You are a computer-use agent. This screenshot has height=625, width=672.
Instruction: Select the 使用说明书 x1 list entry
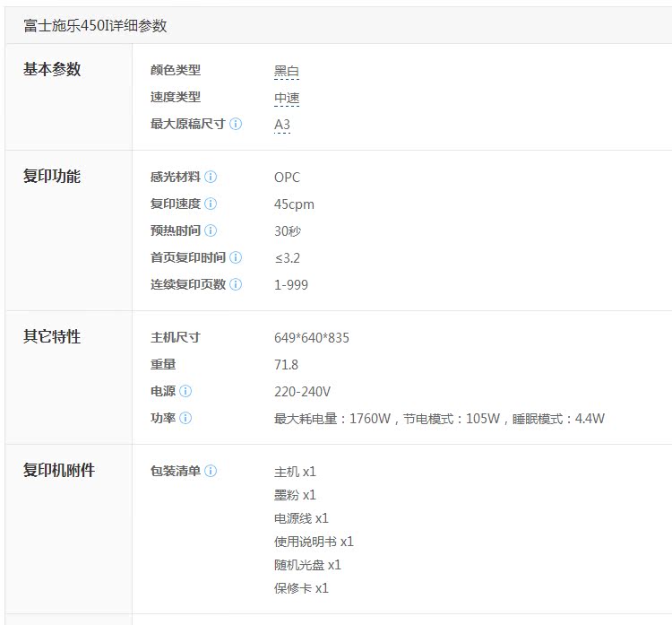point(314,542)
